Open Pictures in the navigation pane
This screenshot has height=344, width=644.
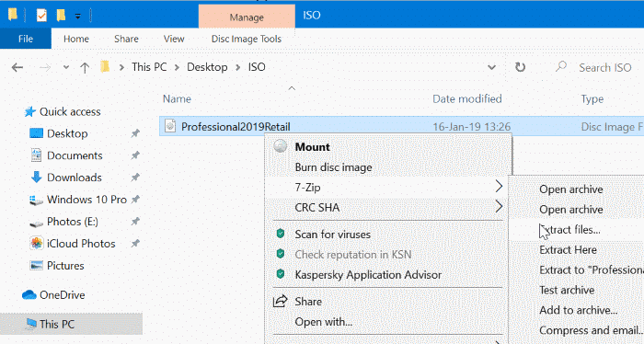pos(65,266)
